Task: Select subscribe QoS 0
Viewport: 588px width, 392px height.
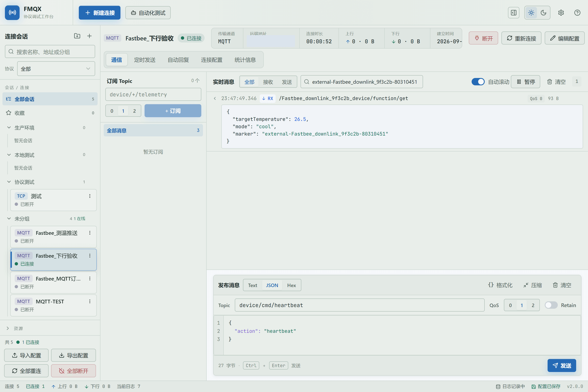Action: pyautogui.click(x=112, y=111)
